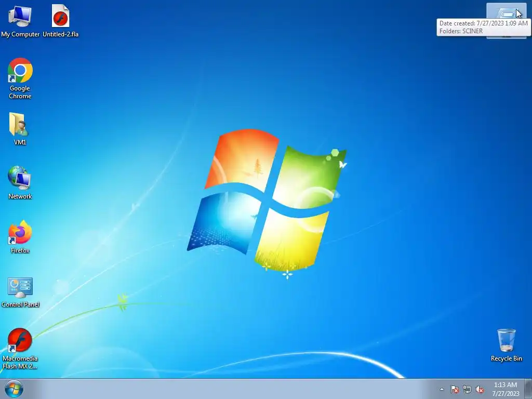Open the Control Panel desktop icon

click(x=20, y=292)
